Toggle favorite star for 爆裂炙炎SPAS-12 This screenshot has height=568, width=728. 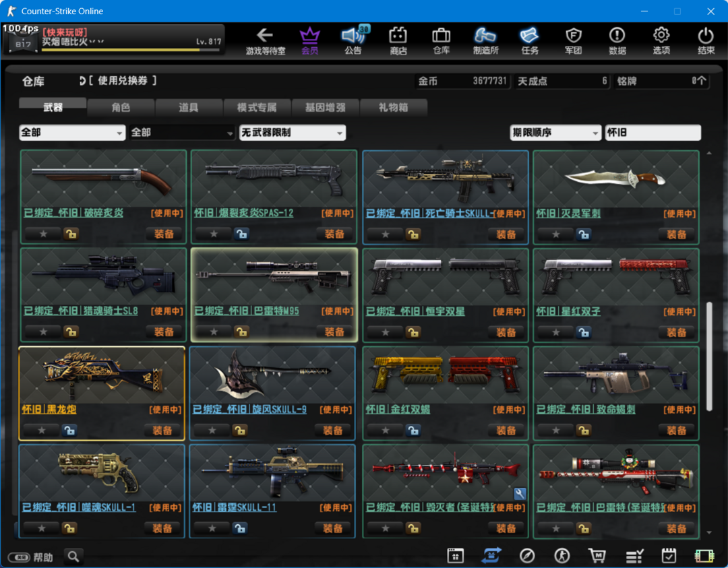pos(214,234)
